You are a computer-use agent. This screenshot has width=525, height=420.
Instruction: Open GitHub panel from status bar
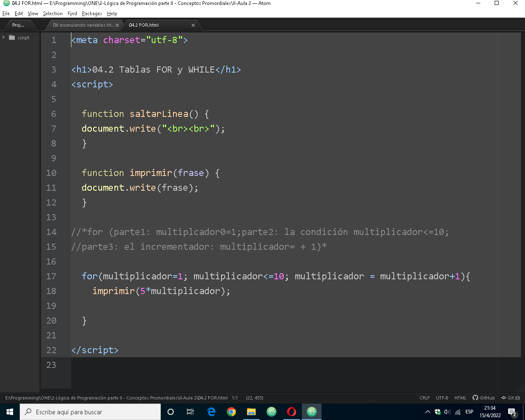point(484,398)
